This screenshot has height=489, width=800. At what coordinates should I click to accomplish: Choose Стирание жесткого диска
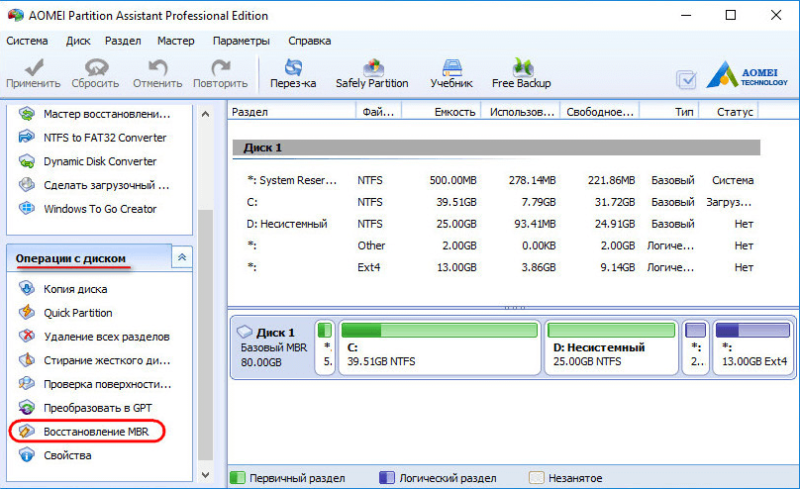pos(95,360)
